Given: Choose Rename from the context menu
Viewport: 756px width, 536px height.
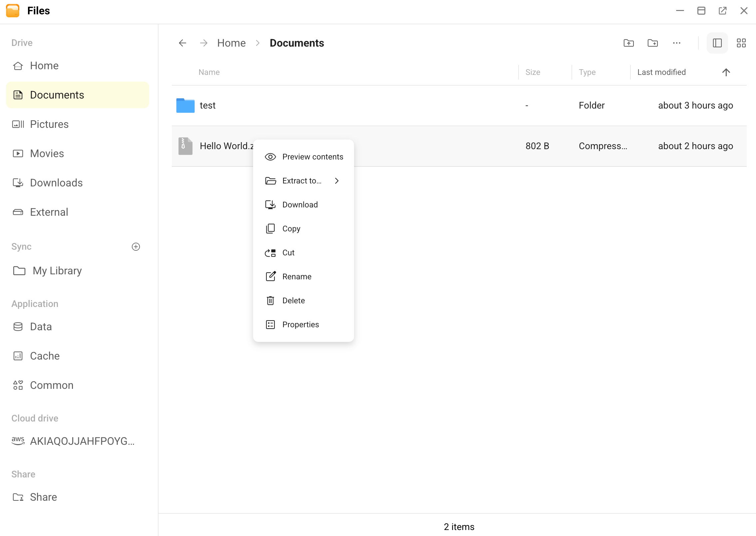Looking at the screenshot, I should pyautogui.click(x=303, y=277).
